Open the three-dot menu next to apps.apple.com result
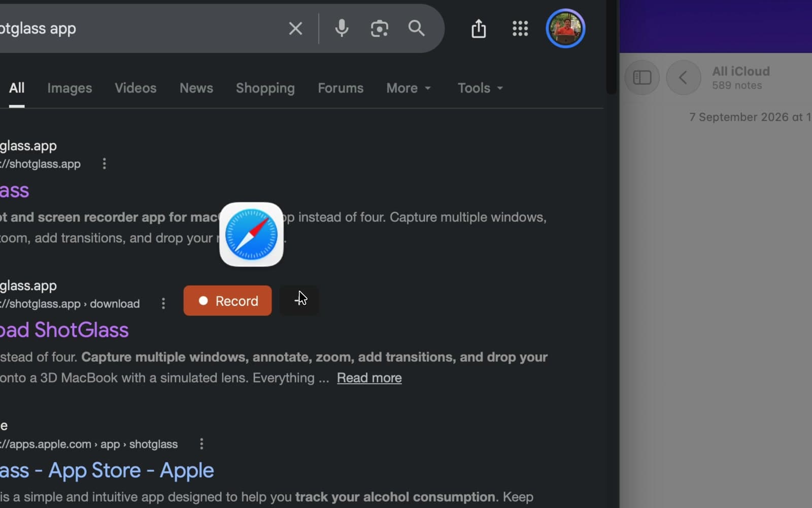 click(201, 444)
